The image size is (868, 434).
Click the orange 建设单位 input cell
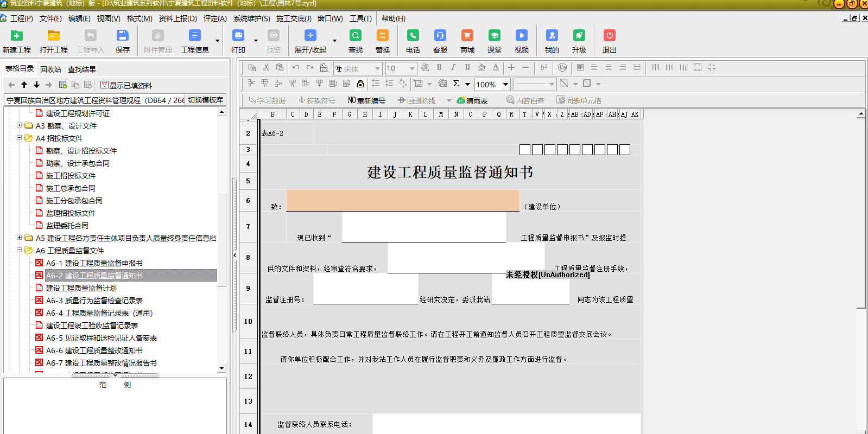[402, 200]
